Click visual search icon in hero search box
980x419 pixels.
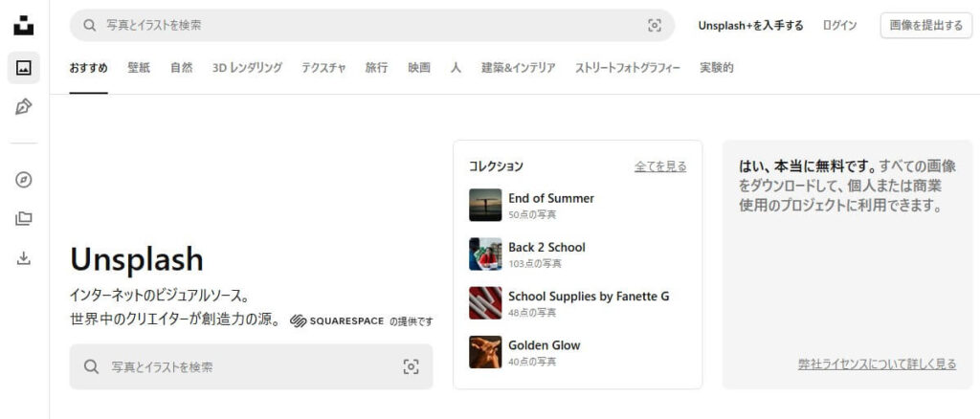pos(411,366)
